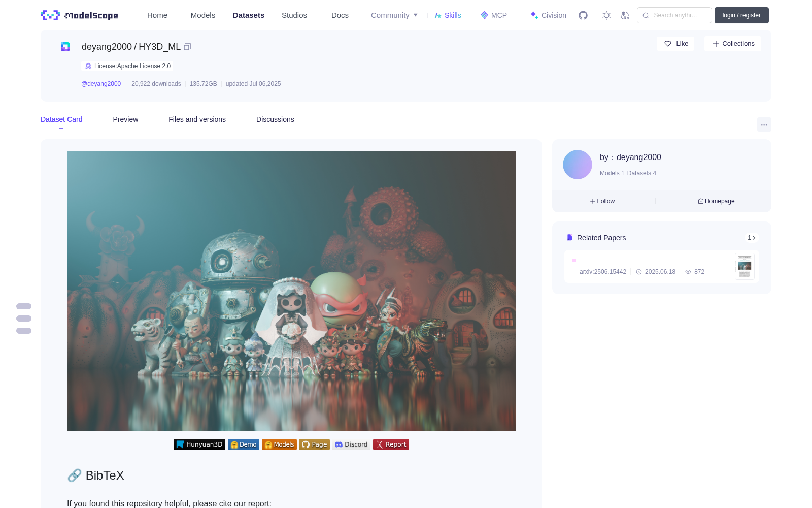The height and width of the screenshot is (508, 812).
Task: Click the BibTeX heading link icon
Action: click(74, 475)
